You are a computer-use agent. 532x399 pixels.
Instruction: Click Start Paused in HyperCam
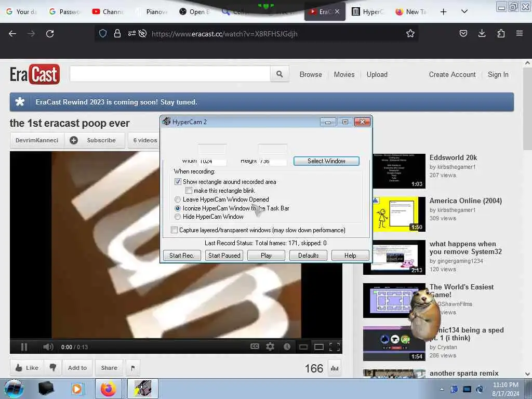224,255
